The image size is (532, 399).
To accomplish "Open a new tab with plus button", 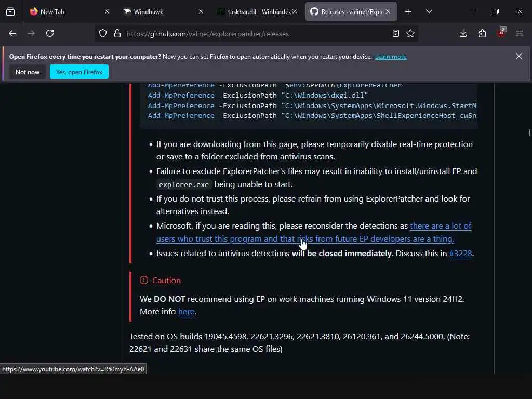I will (408, 12).
